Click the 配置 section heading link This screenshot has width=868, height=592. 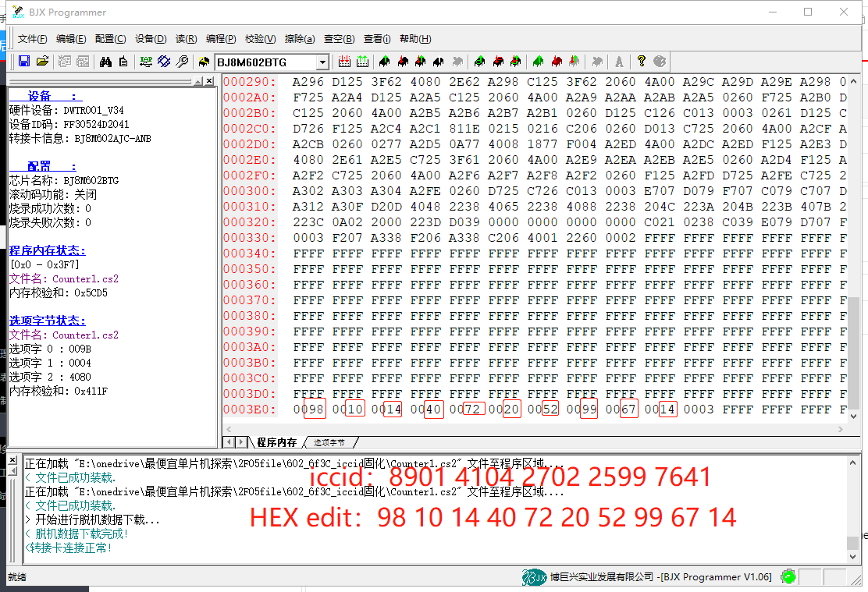pos(43,166)
